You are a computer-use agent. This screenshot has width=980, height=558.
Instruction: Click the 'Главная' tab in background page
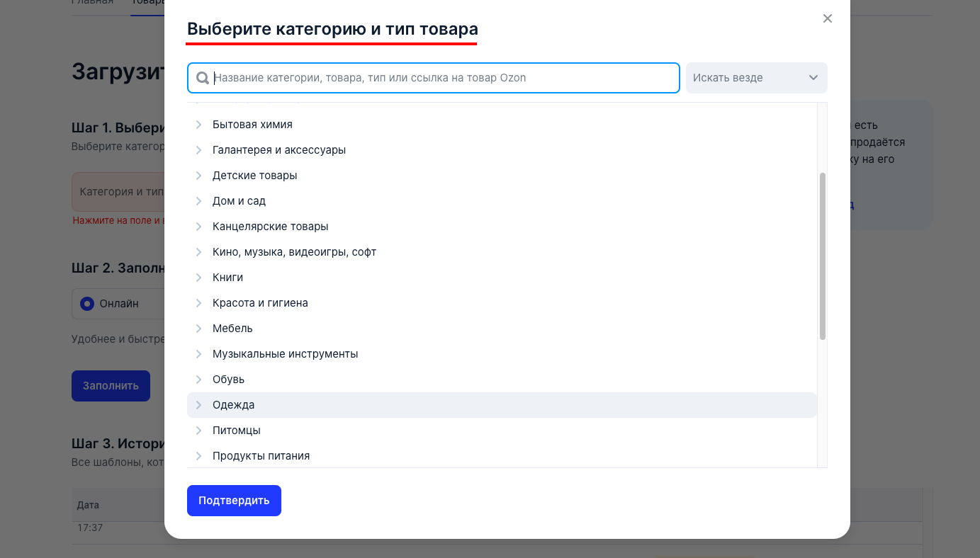point(92,2)
